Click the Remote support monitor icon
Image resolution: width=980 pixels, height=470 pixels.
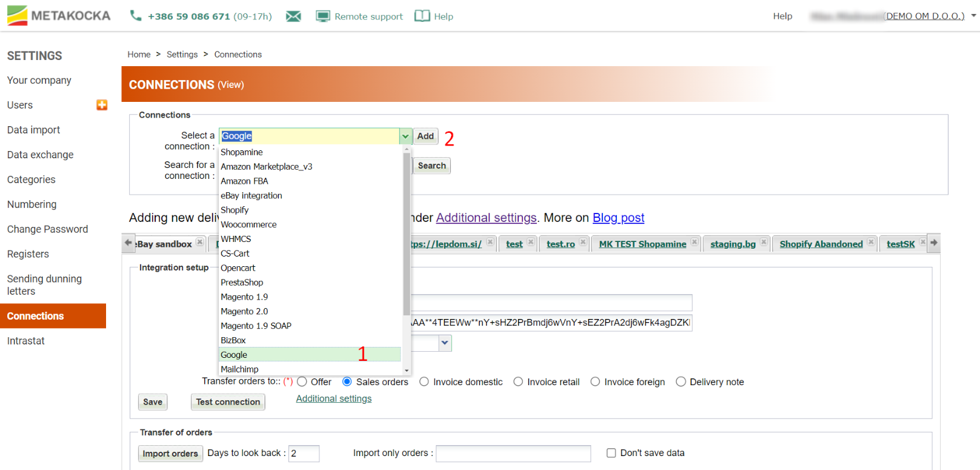323,16
